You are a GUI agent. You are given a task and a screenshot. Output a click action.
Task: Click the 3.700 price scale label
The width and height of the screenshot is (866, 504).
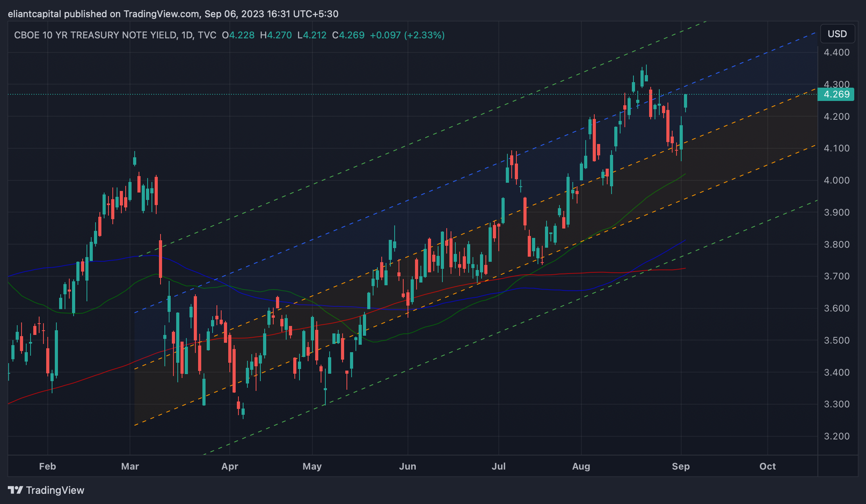tap(837, 276)
